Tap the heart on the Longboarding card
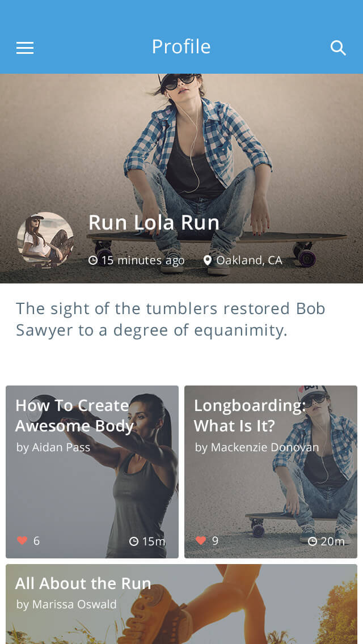 (x=201, y=541)
